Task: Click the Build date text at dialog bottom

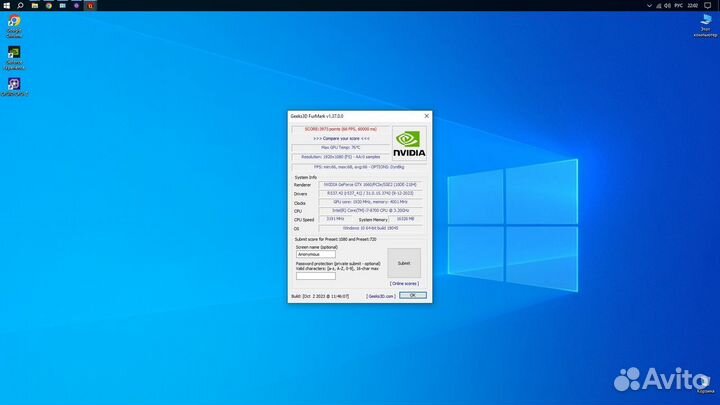Action: [320, 296]
